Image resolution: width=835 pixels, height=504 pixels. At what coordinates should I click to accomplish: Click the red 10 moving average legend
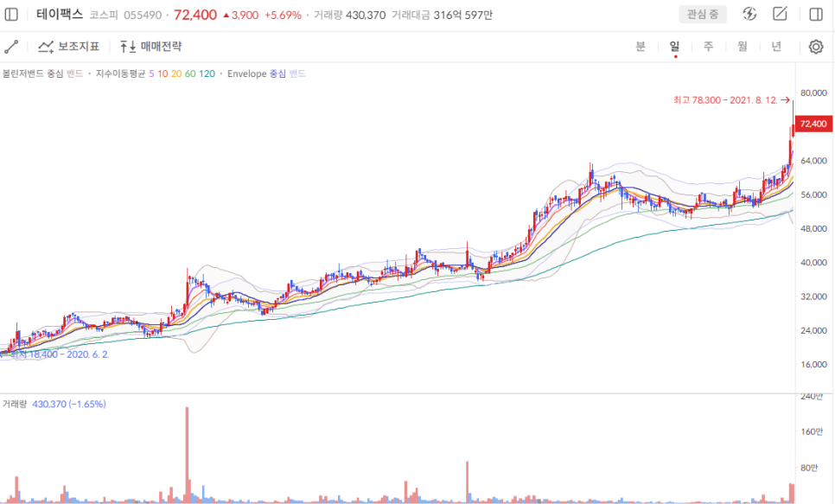[163, 73]
